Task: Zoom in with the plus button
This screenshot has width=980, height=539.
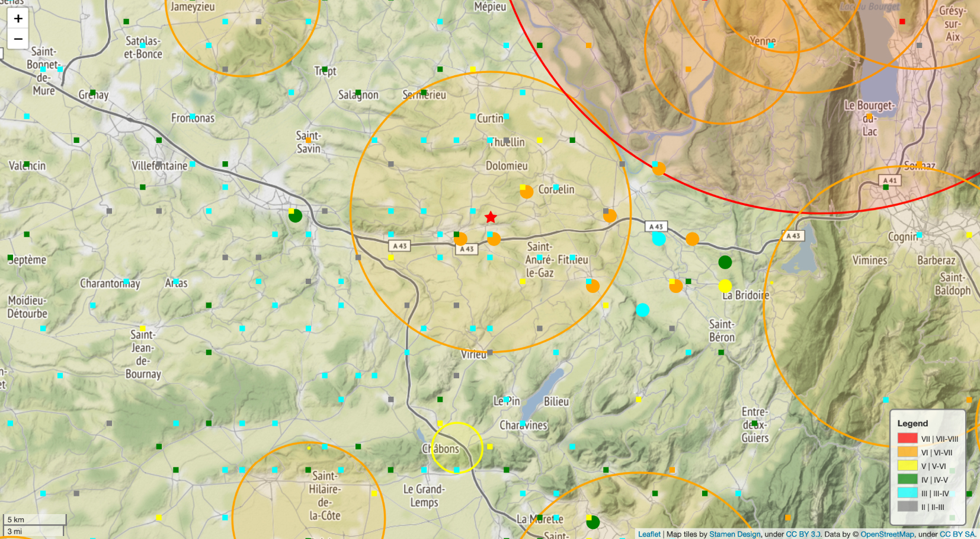Action: [18, 18]
